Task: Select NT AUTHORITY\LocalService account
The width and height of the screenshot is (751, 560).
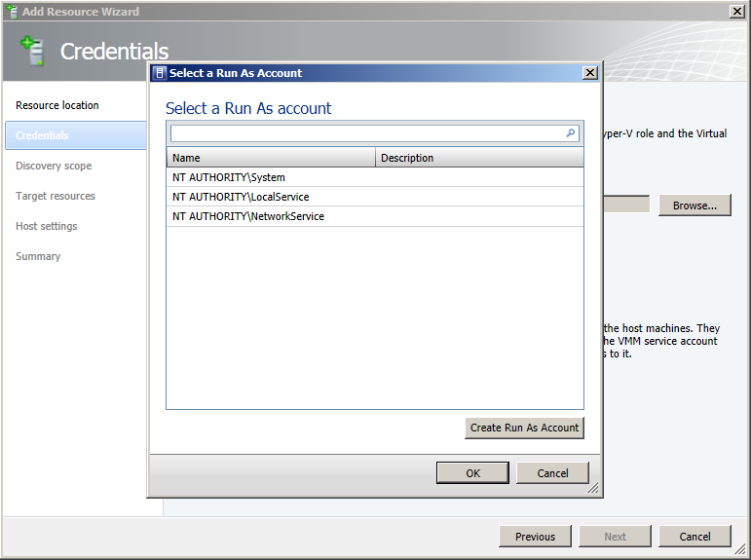Action: 241,197
